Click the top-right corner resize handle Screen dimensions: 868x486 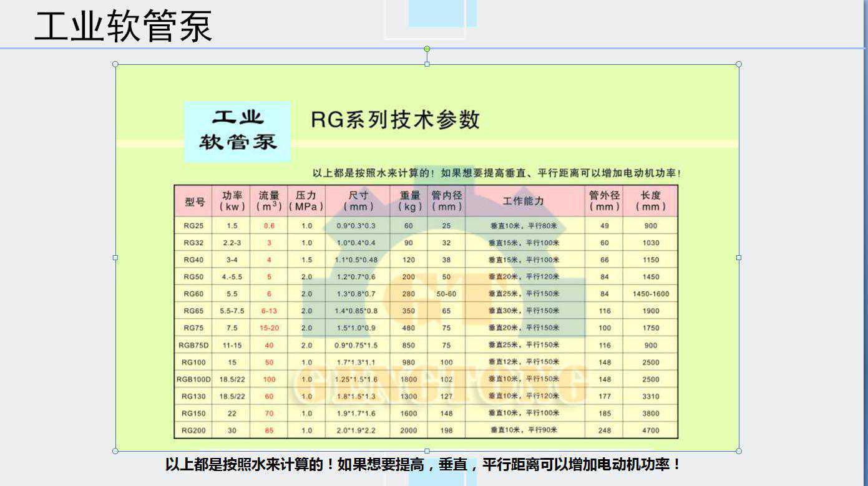[x=739, y=64]
